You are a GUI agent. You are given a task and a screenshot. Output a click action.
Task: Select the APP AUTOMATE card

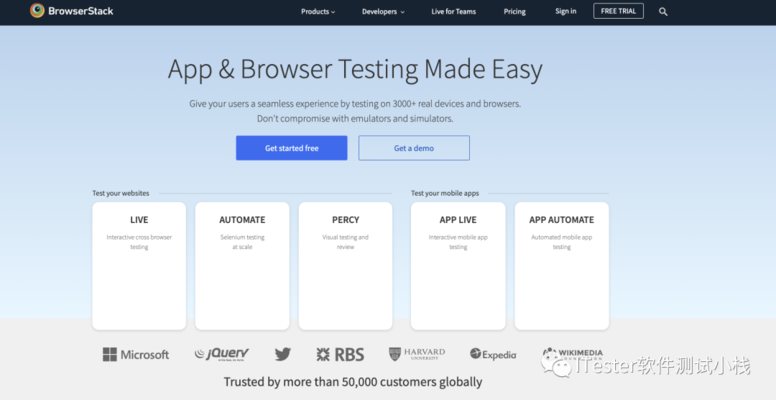(561, 265)
